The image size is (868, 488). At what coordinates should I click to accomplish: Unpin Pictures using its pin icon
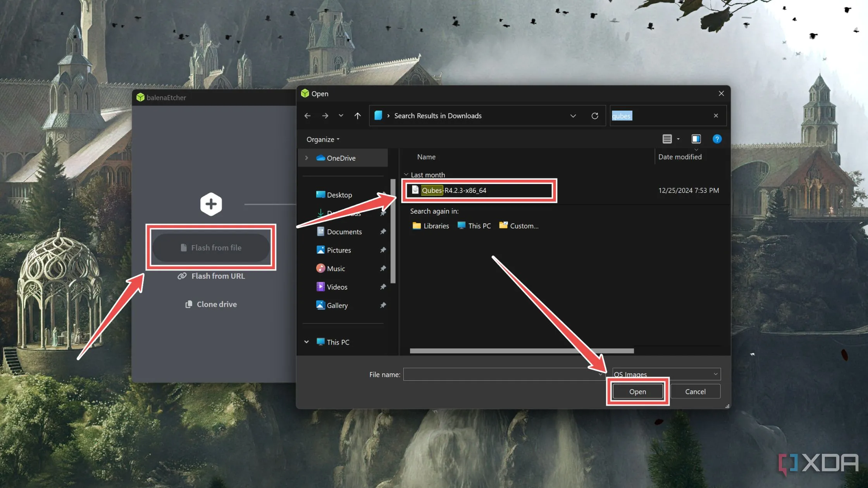(x=383, y=250)
